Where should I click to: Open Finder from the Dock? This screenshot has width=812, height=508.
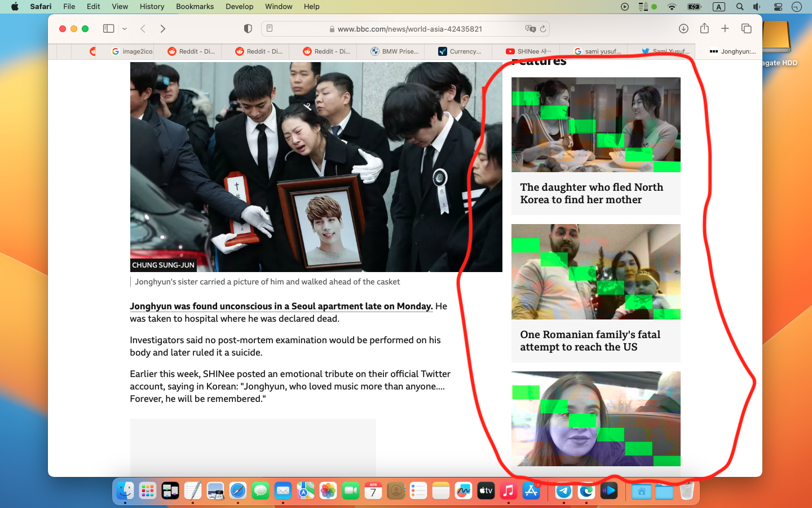[x=125, y=491]
